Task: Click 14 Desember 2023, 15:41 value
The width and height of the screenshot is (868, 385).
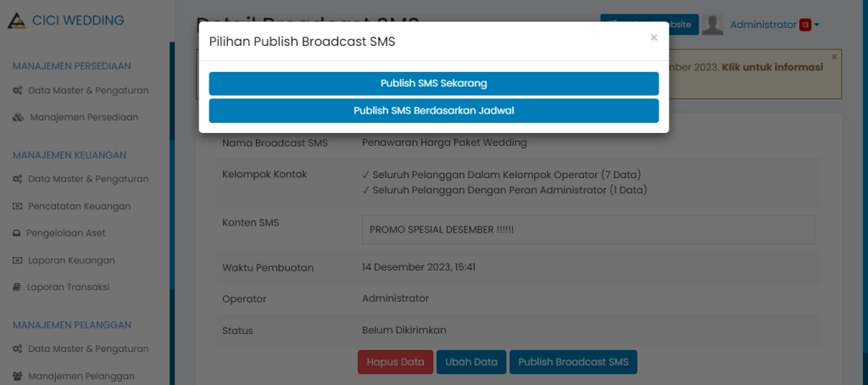Action: click(x=419, y=268)
